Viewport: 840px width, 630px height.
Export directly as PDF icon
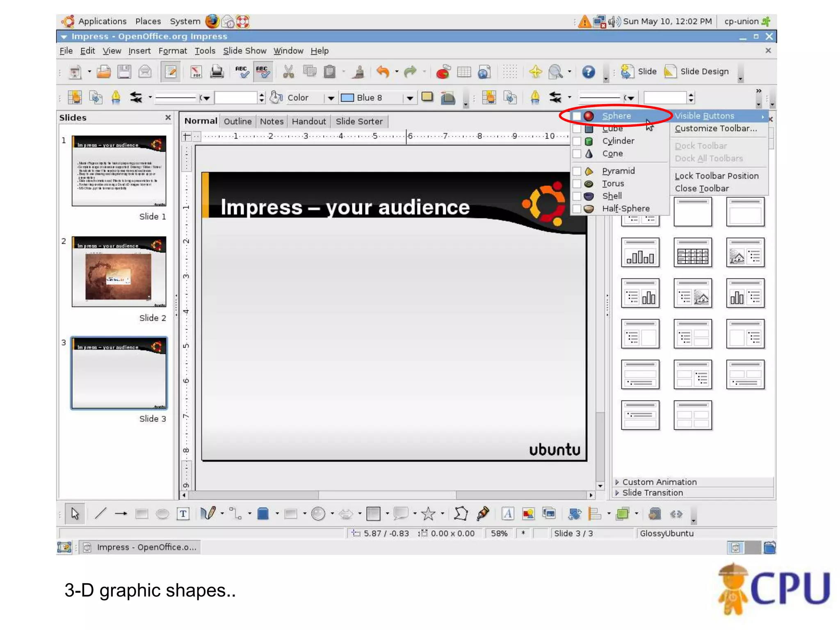tap(196, 72)
